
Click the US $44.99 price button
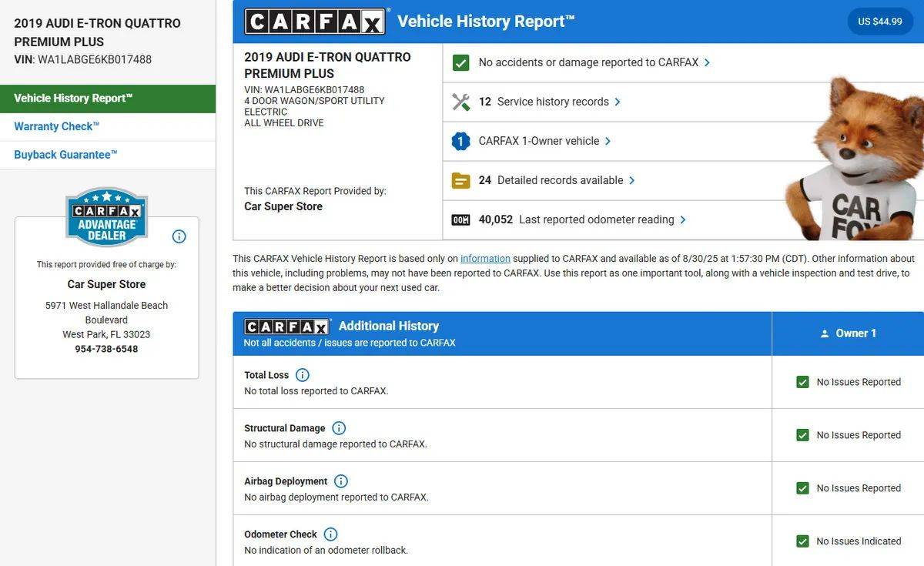tap(880, 22)
